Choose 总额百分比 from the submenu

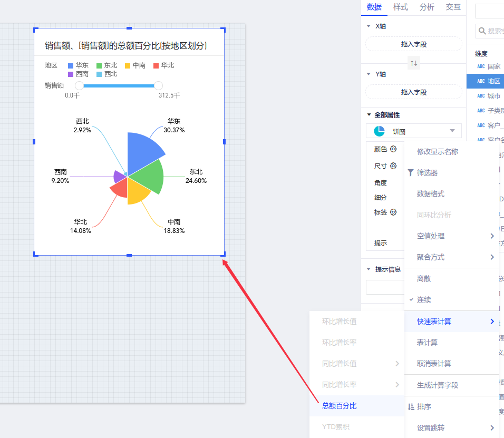(340, 405)
